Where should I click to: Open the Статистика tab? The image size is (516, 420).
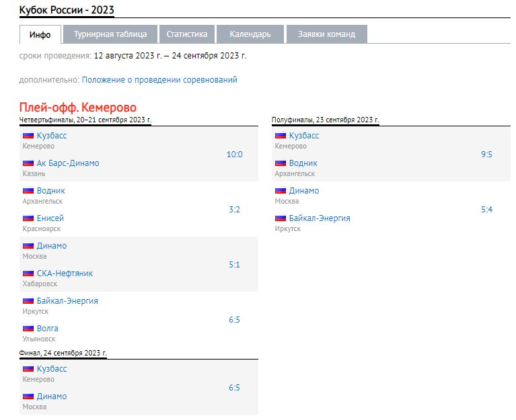tap(187, 34)
